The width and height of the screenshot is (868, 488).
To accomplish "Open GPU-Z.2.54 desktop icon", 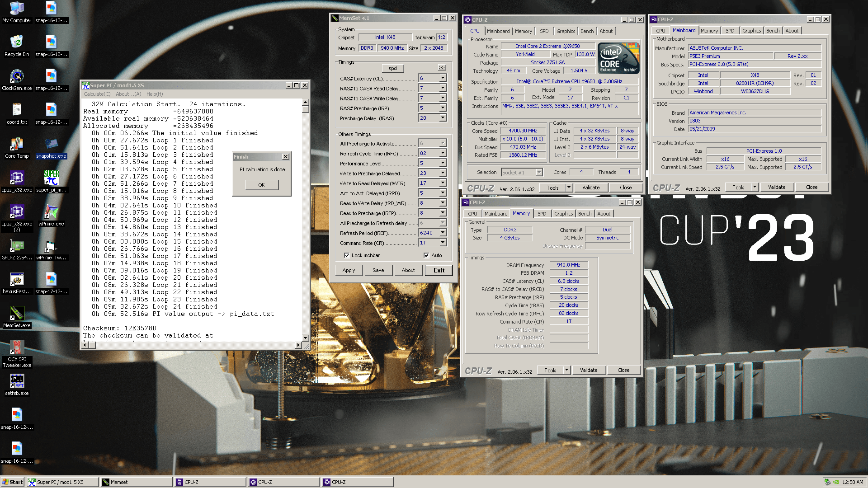I will pyautogui.click(x=17, y=249).
